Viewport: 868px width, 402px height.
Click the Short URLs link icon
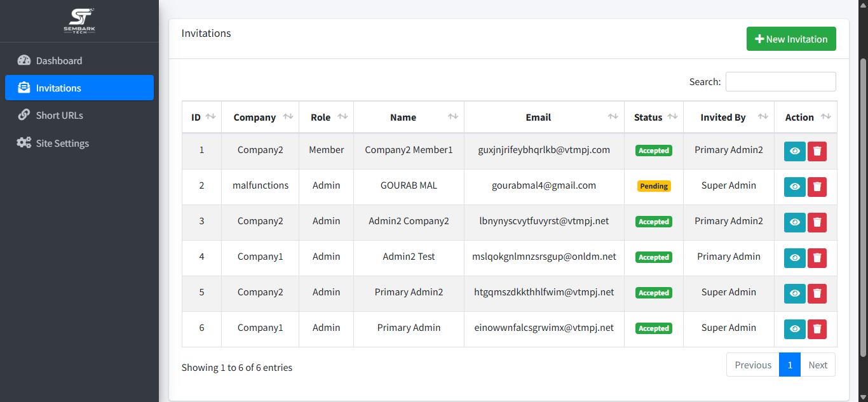(x=24, y=115)
